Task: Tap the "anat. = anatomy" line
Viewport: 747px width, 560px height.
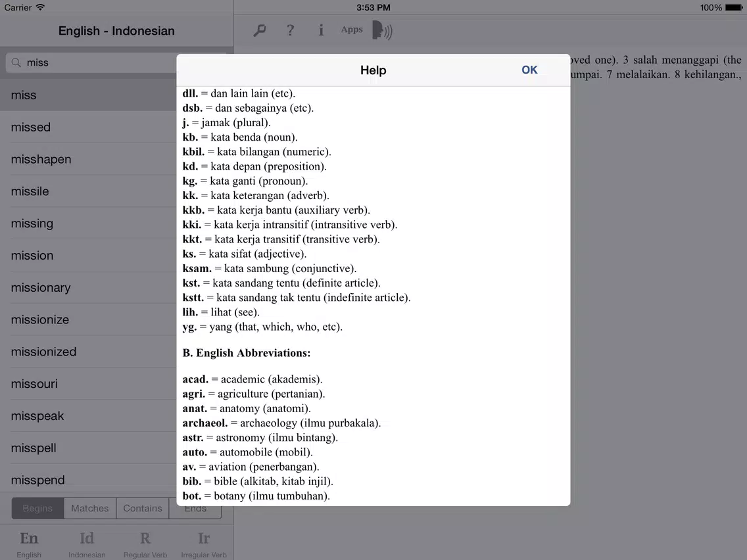Action: click(x=247, y=409)
